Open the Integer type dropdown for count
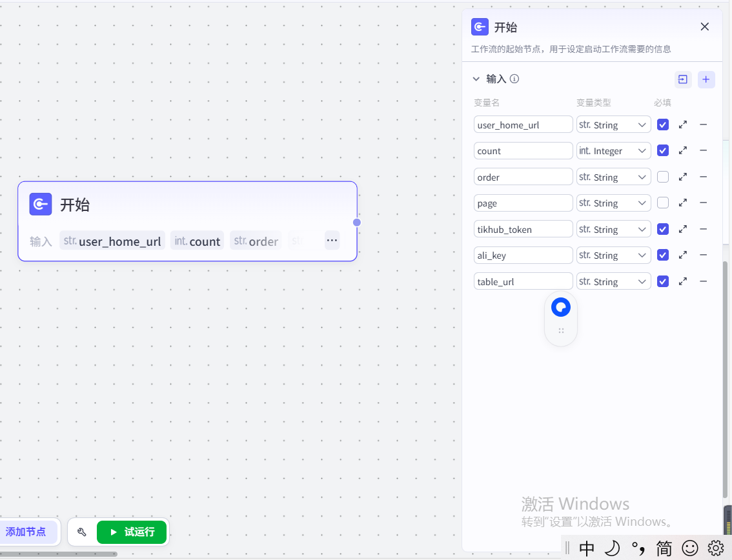 pyautogui.click(x=613, y=151)
